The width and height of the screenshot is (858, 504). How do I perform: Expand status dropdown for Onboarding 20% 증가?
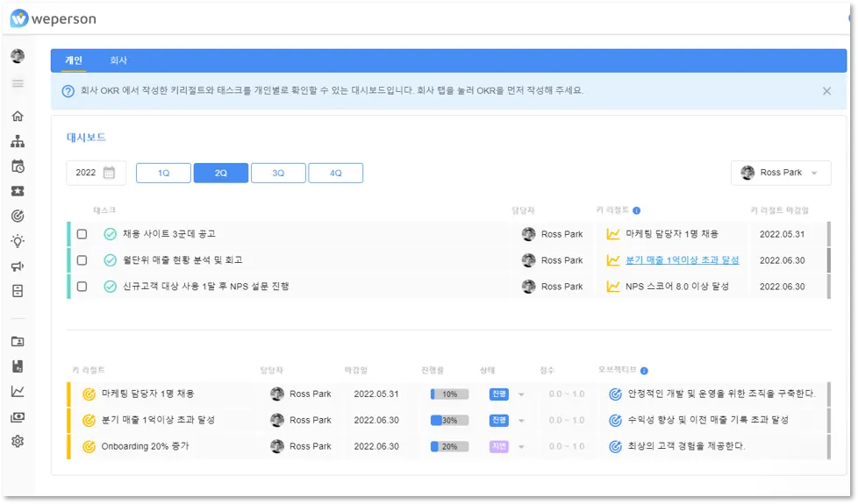521,447
